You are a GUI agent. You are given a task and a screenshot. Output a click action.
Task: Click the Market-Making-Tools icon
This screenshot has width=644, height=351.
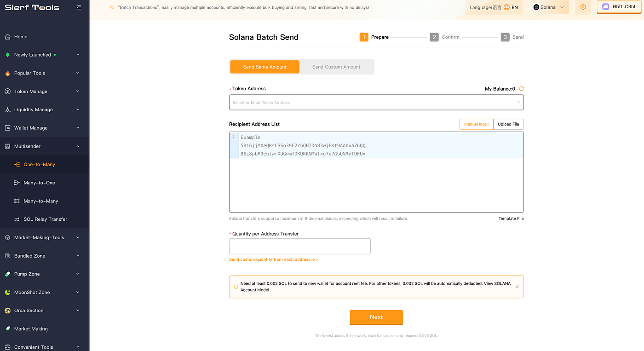[7, 237]
